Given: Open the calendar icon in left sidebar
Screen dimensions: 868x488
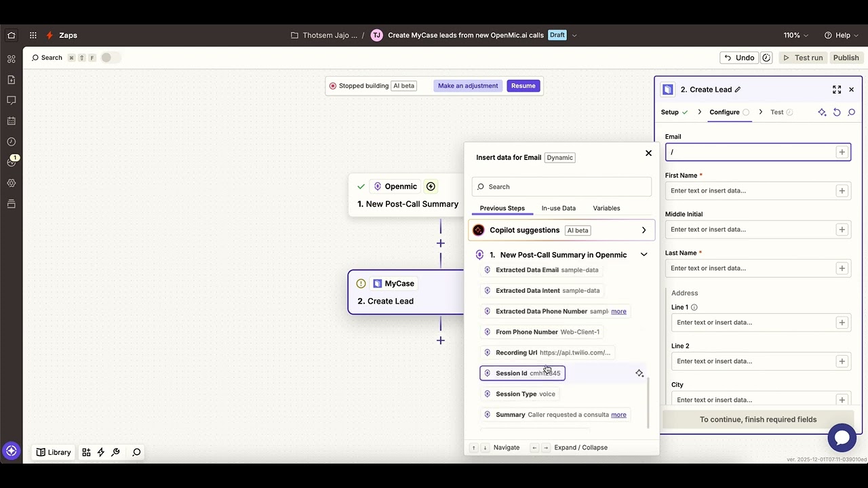Looking at the screenshot, I should click(x=12, y=121).
